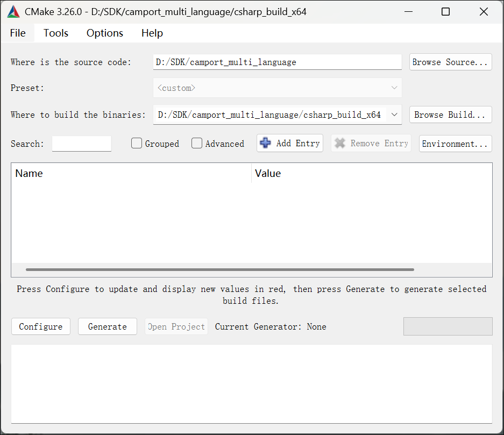Image resolution: width=504 pixels, height=435 pixels.
Task: Click the Value column header
Action: 372,174
